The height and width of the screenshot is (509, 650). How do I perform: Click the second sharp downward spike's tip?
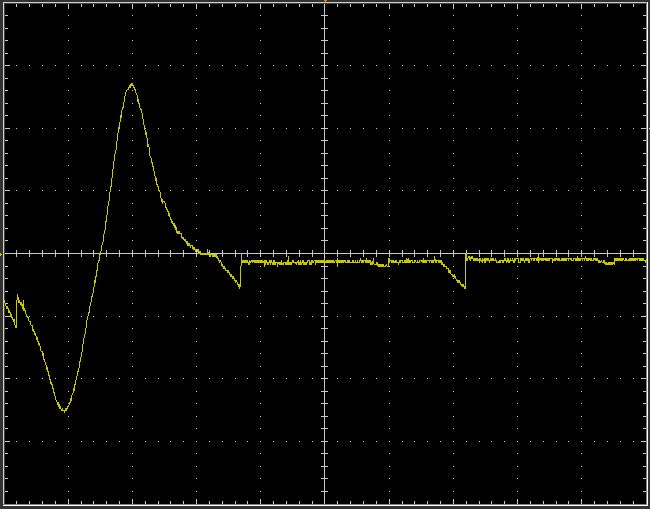(465, 288)
